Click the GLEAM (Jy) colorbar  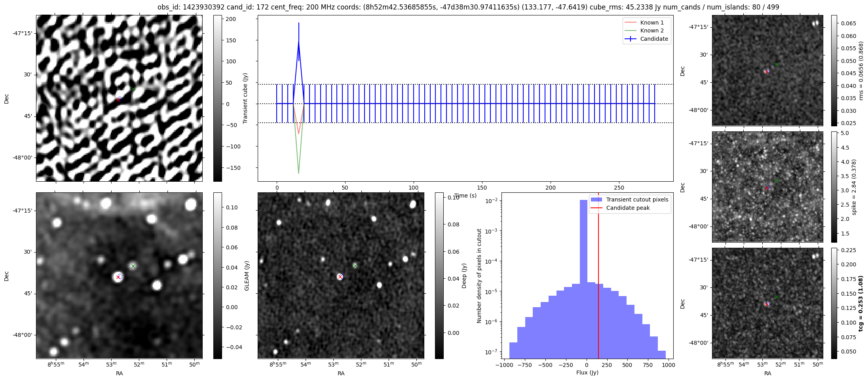tap(217, 275)
